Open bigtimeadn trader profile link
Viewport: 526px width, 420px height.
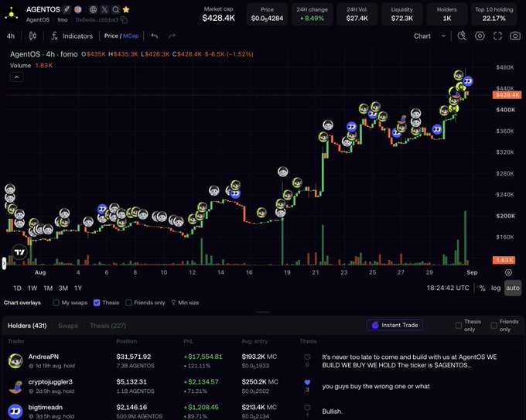(x=46, y=408)
